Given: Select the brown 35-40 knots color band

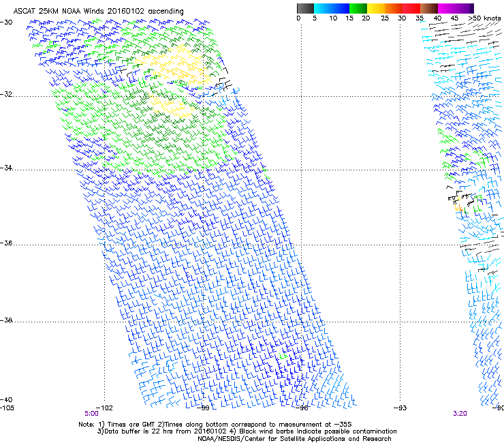Looking at the screenshot, I should pyautogui.click(x=429, y=8).
